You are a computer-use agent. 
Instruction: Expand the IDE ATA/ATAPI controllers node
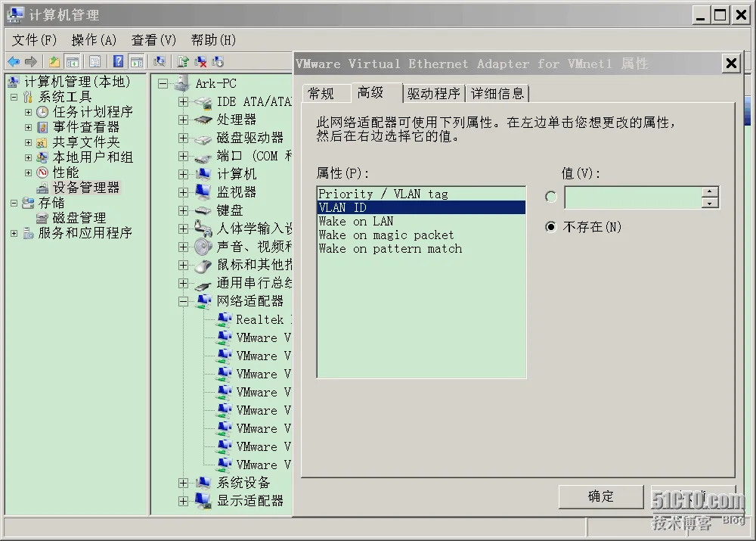(x=183, y=102)
